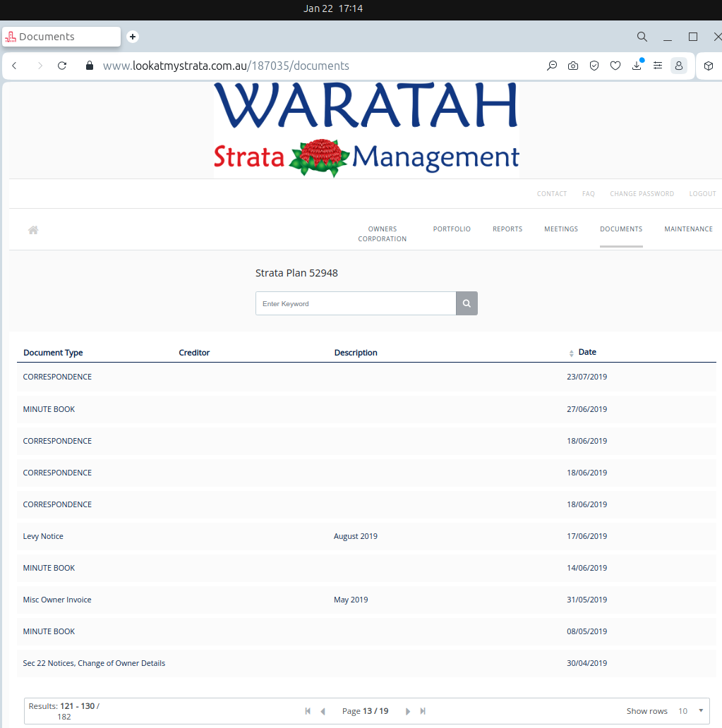Go to first page of results
The height and width of the screenshot is (728, 722).
[308, 711]
